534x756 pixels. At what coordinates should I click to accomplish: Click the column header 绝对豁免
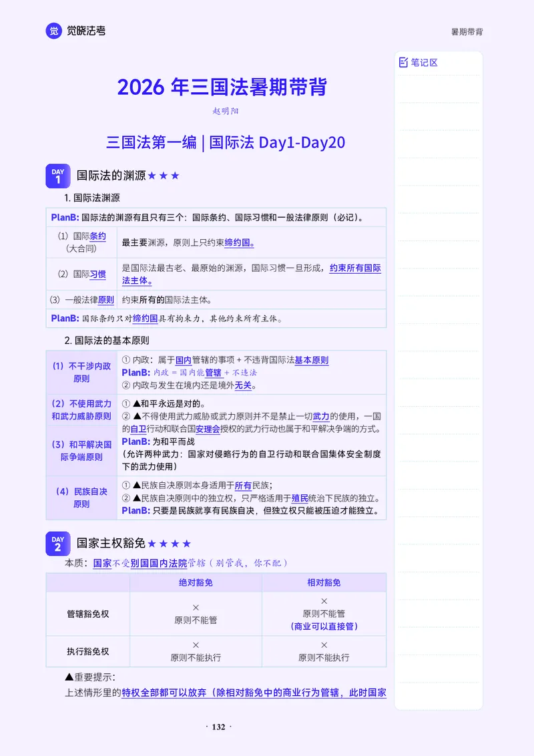click(196, 582)
